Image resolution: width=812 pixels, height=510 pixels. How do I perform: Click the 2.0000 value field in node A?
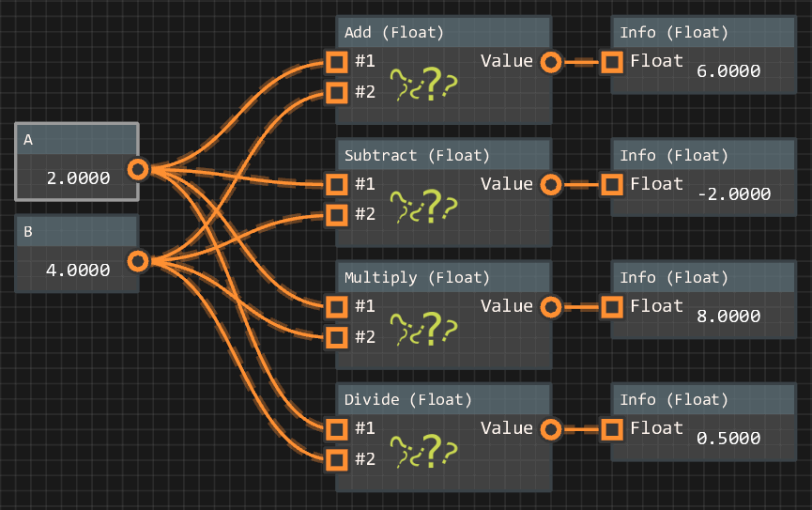78,178
